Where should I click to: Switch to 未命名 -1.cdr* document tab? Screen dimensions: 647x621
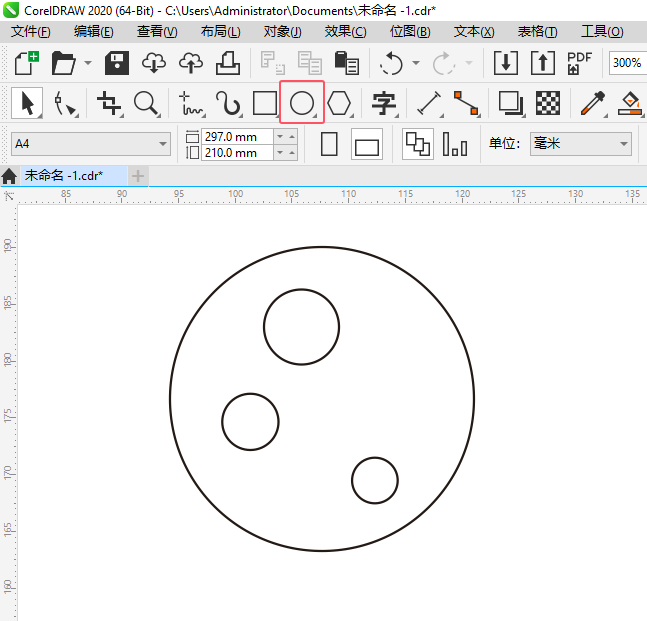[73, 176]
